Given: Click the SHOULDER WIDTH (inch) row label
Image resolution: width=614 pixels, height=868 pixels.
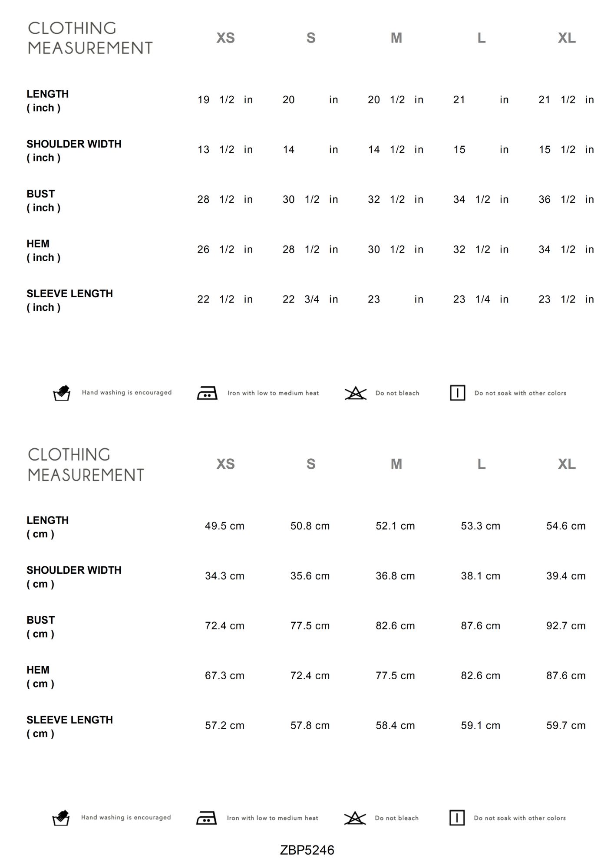Looking at the screenshot, I should [x=74, y=150].
